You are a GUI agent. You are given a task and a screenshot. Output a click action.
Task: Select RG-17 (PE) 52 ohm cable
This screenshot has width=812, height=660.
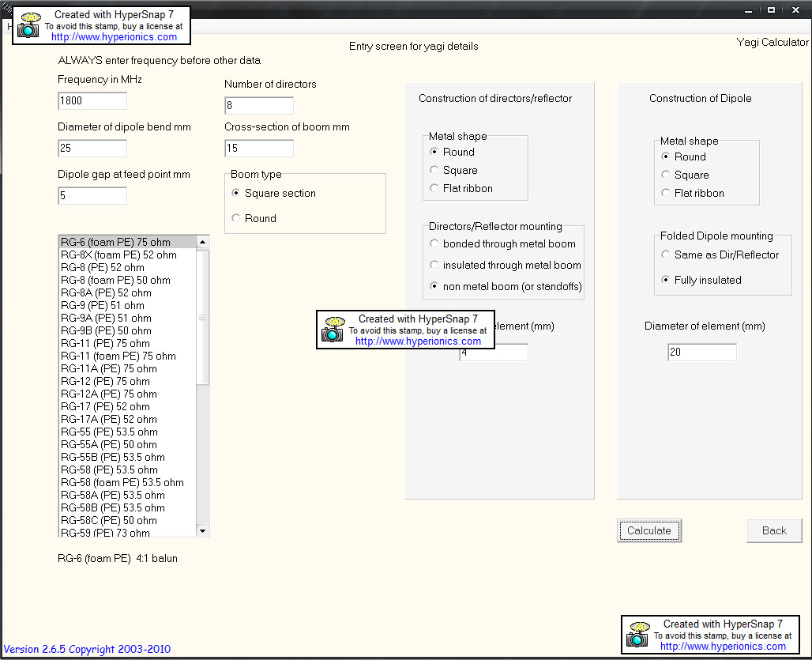127,406
